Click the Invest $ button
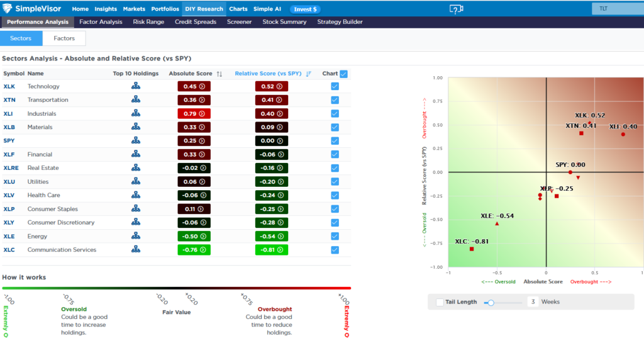Image resolution: width=644 pixels, height=338 pixels. pyautogui.click(x=305, y=9)
